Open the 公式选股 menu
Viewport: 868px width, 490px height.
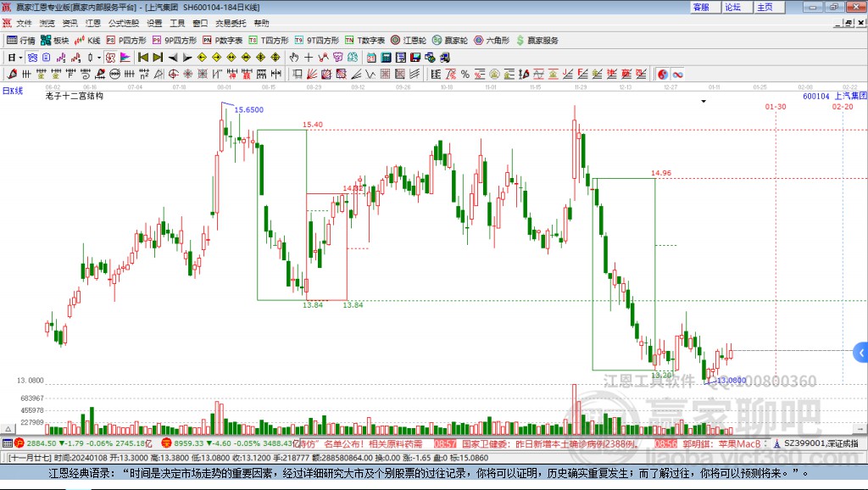124,23
